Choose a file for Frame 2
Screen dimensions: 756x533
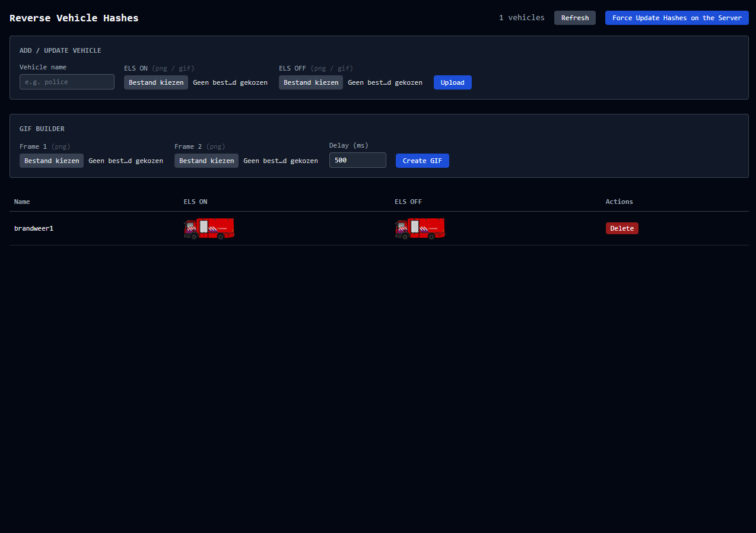[x=207, y=161]
